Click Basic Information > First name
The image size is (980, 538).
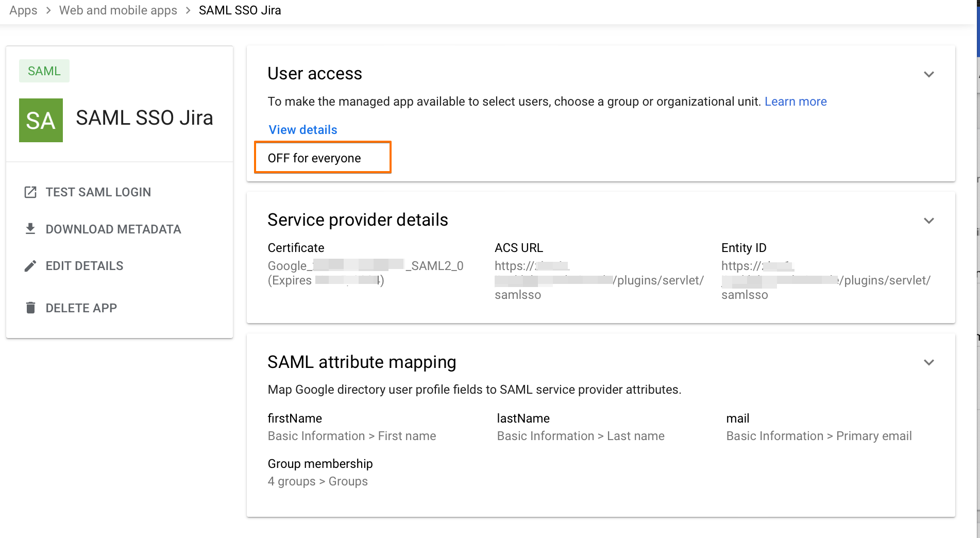pyautogui.click(x=352, y=436)
